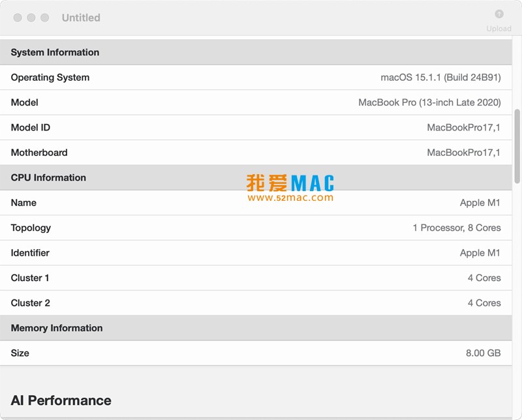Select the System Information header
The height and width of the screenshot is (420, 522).
click(x=55, y=52)
